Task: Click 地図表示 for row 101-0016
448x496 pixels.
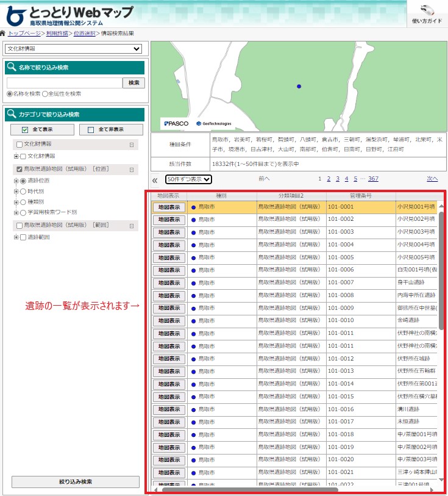Action: [169, 409]
